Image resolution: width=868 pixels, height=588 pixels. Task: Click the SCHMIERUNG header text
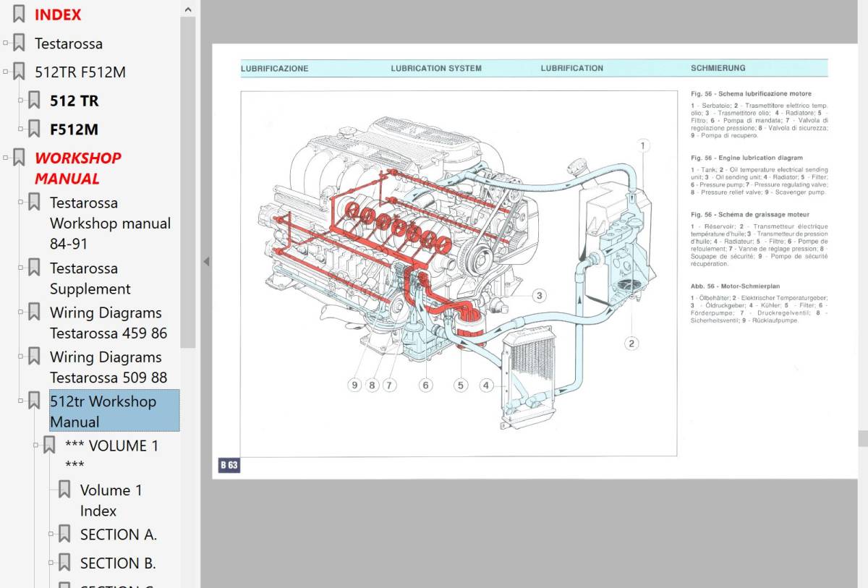[718, 69]
